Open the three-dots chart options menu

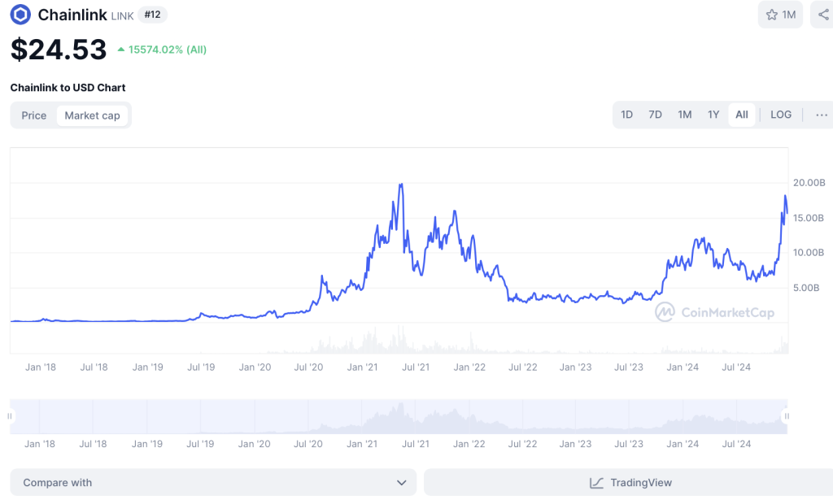pos(822,115)
